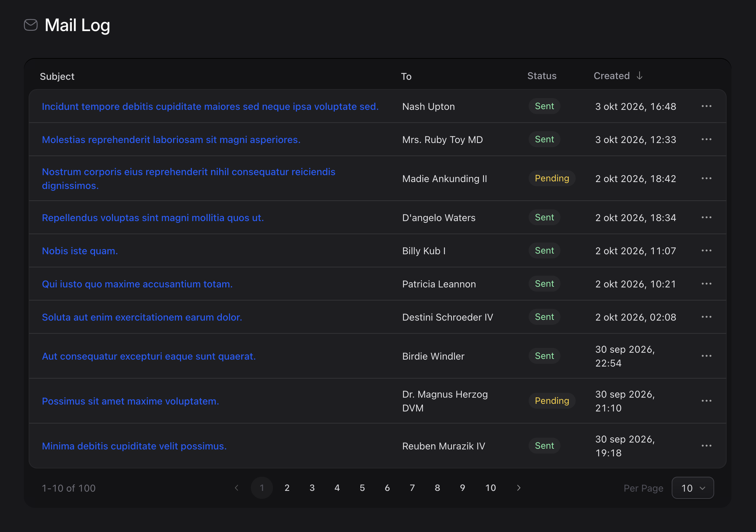Viewport: 756px width, 532px height.
Task: Click recipient name Mrs. Ruby Toy MD
Action: click(443, 140)
